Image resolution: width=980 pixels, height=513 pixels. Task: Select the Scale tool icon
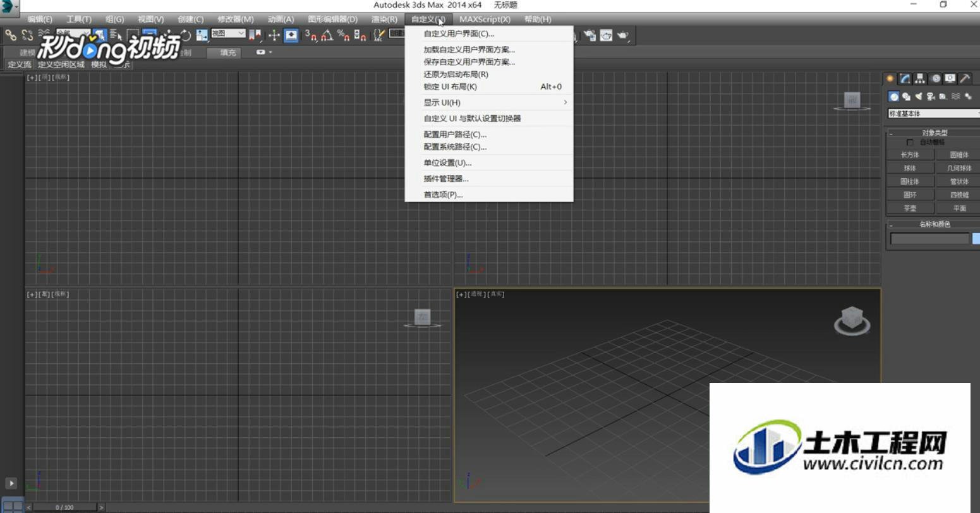pyautogui.click(x=202, y=35)
